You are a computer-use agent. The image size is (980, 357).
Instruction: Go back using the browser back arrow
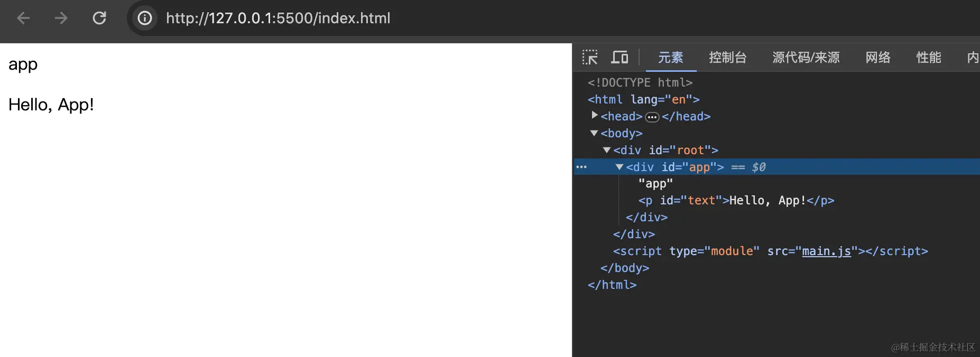(x=23, y=18)
